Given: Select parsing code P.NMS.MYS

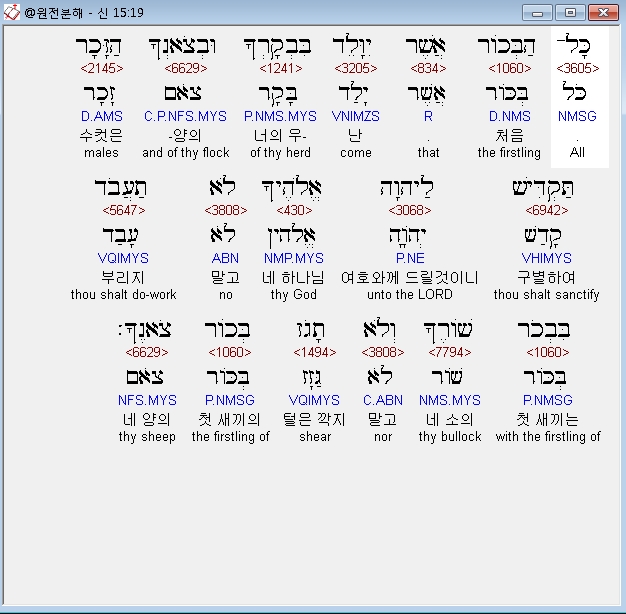Looking at the screenshot, I should [280, 116].
